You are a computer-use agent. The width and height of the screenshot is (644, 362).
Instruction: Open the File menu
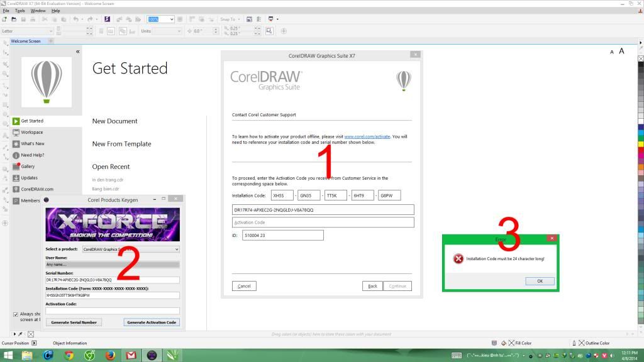[6, 11]
